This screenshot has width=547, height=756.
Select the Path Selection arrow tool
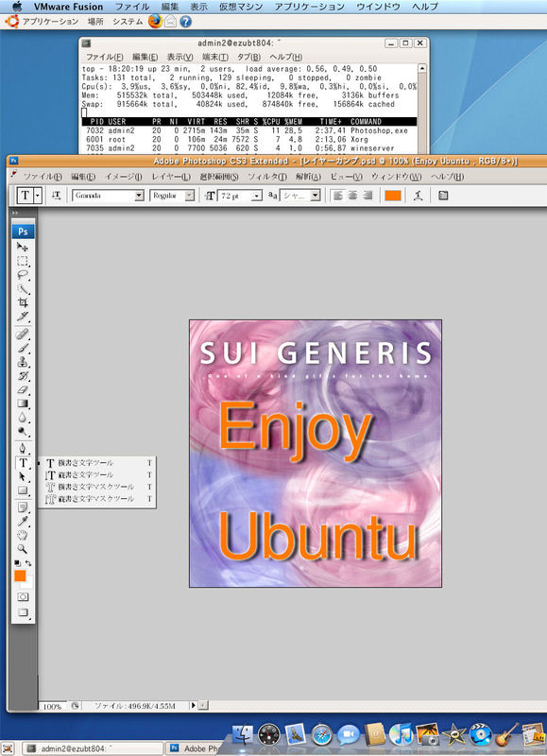[x=22, y=477]
